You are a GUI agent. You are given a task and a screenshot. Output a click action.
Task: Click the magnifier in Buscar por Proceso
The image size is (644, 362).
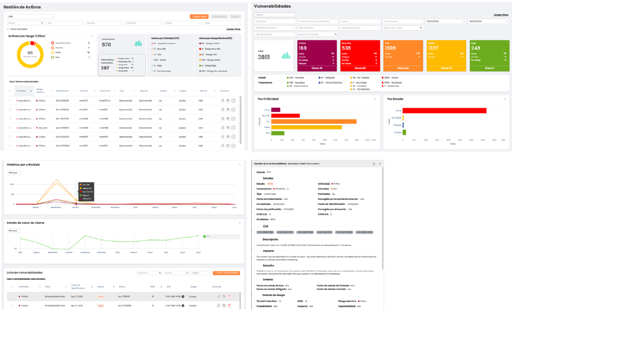tap(336, 34)
